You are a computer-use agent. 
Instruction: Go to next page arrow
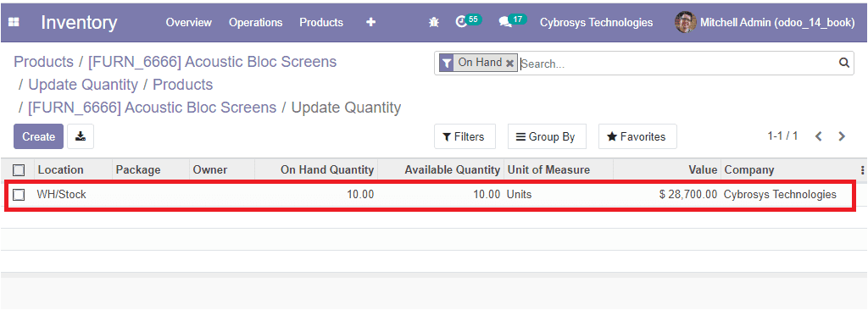click(842, 136)
